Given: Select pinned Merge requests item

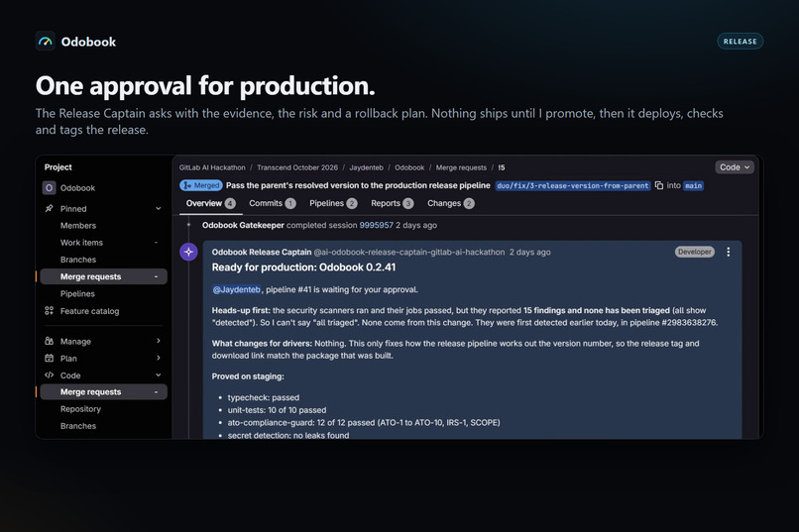Looking at the screenshot, I should pyautogui.click(x=103, y=276).
